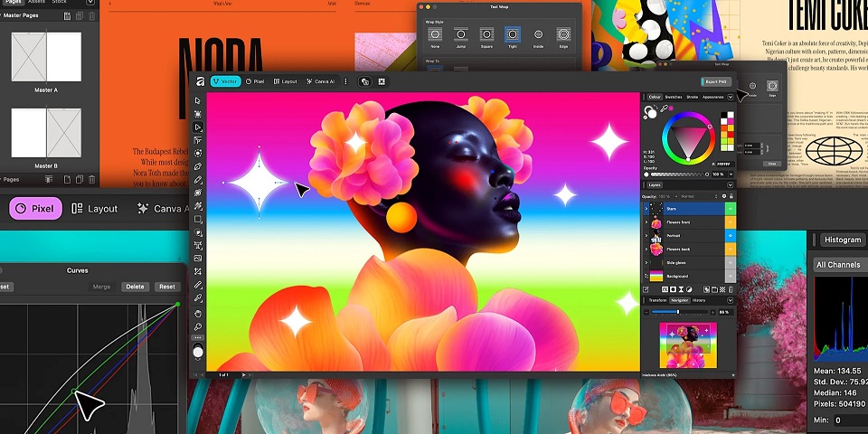Expand the Flowers front layer
The image size is (868, 434).
(x=646, y=222)
